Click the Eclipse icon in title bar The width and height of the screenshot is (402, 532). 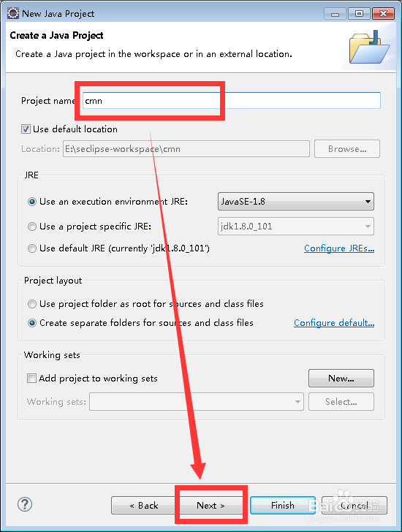pos(13,14)
